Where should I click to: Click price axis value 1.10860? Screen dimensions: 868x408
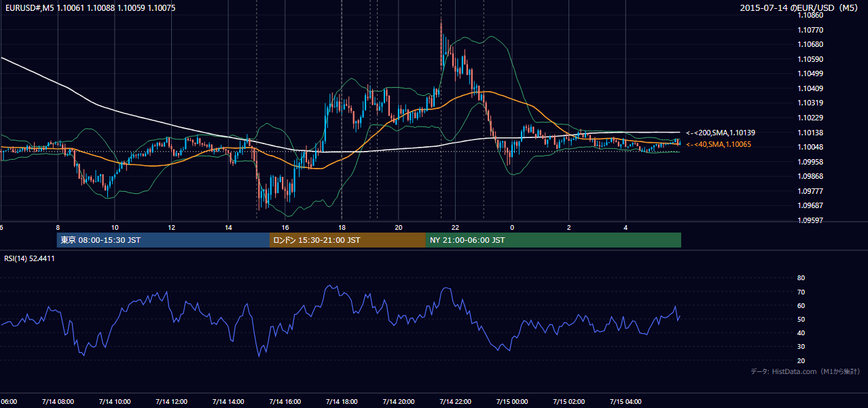[810, 15]
